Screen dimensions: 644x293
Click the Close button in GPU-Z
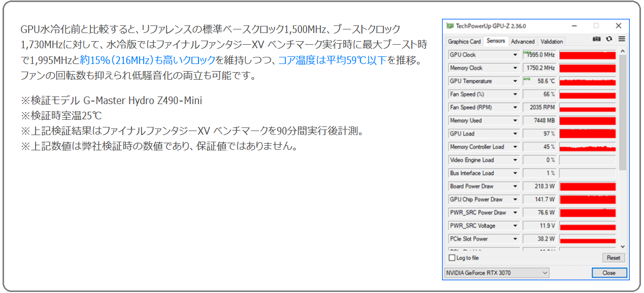pyautogui.click(x=609, y=273)
